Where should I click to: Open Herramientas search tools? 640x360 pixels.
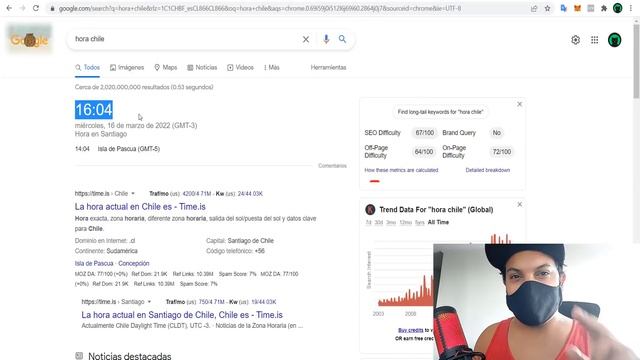click(x=328, y=68)
